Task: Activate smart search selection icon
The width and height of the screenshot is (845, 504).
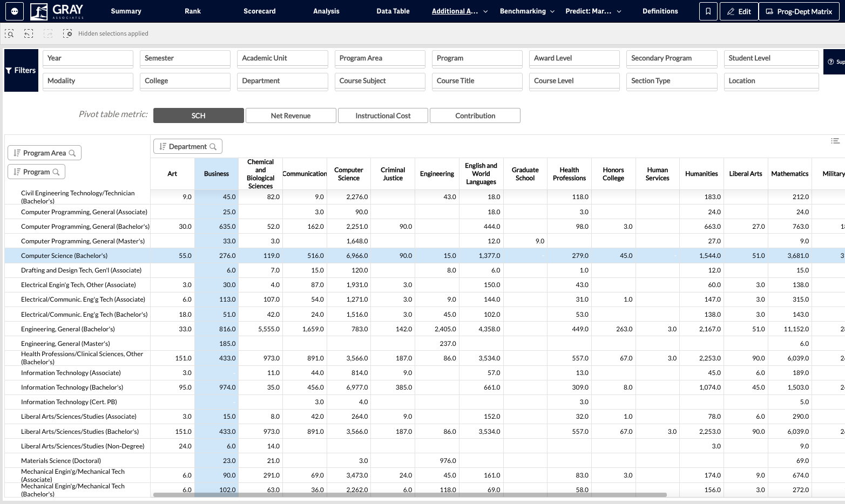Action: click(9, 33)
